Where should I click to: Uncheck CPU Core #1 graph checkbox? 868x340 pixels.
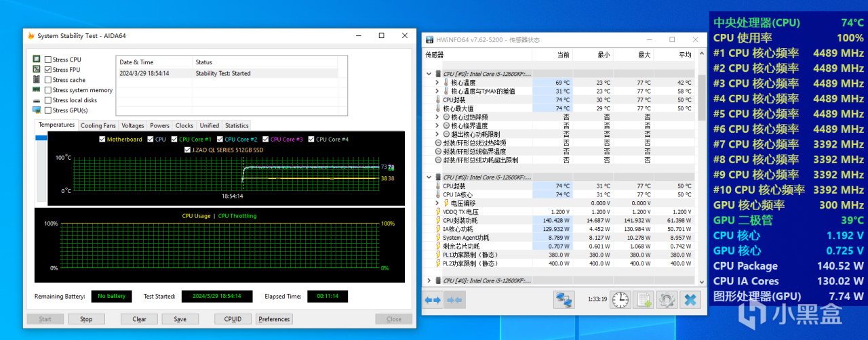pos(174,140)
